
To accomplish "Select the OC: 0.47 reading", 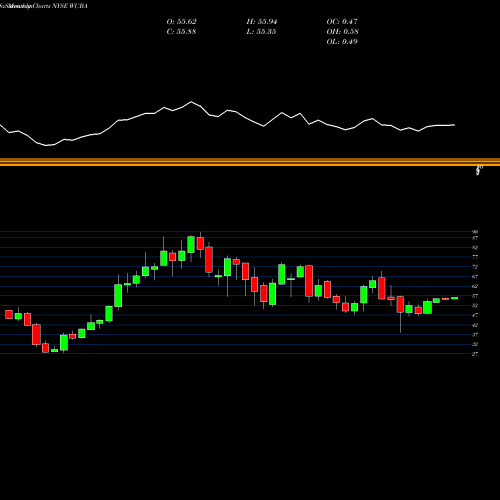I will tap(342, 22).
